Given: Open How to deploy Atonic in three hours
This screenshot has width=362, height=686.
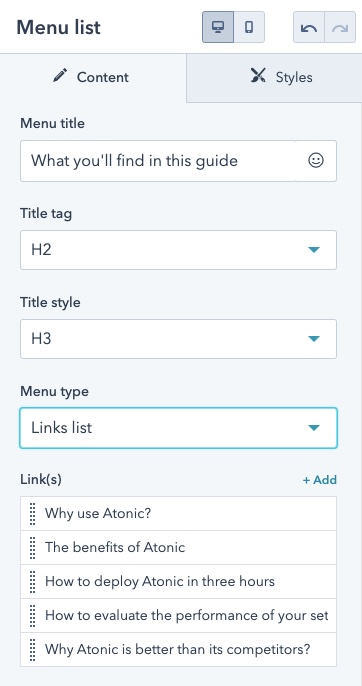Looking at the screenshot, I should [179, 581].
